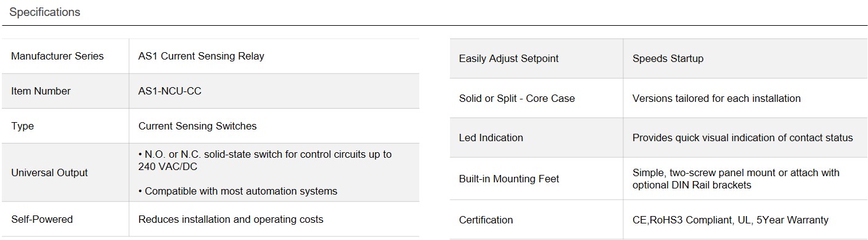Click the Universal Output label
This screenshot has width=868, height=240.
[49, 172]
